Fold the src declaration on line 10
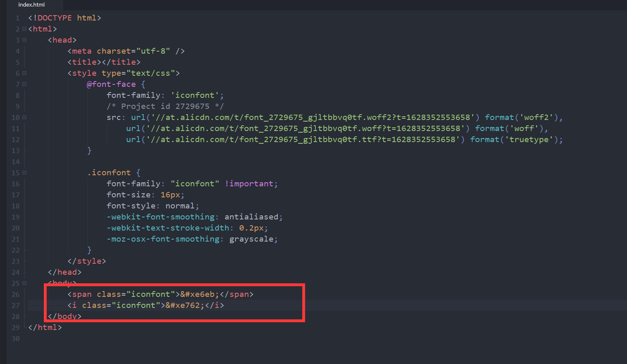 (24, 118)
